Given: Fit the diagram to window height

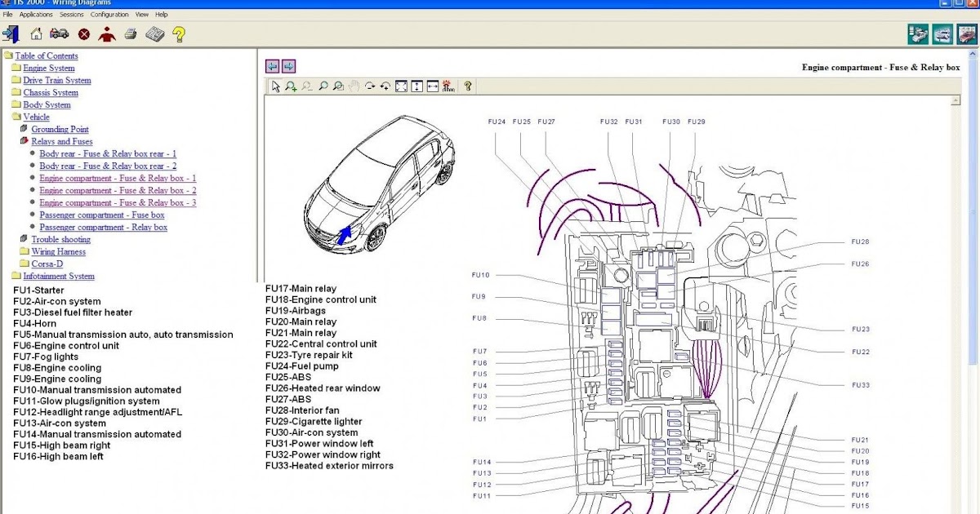Looking at the screenshot, I should coord(416,86).
